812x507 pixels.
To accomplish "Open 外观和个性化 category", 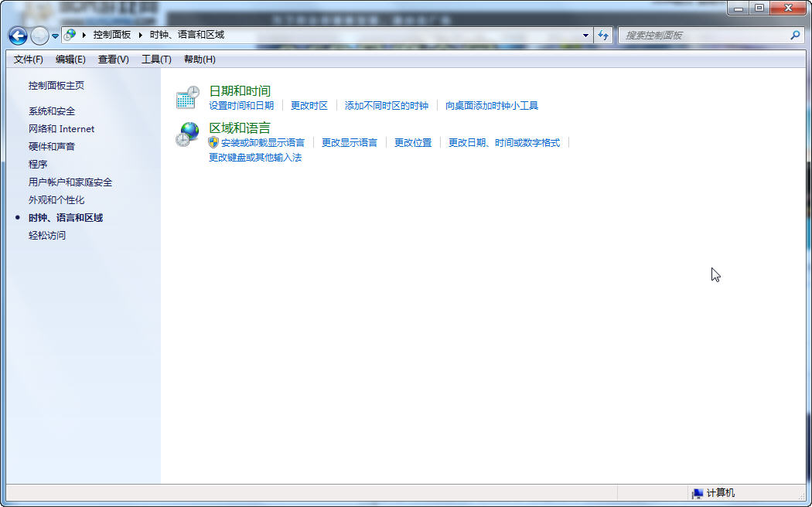I will pos(56,199).
